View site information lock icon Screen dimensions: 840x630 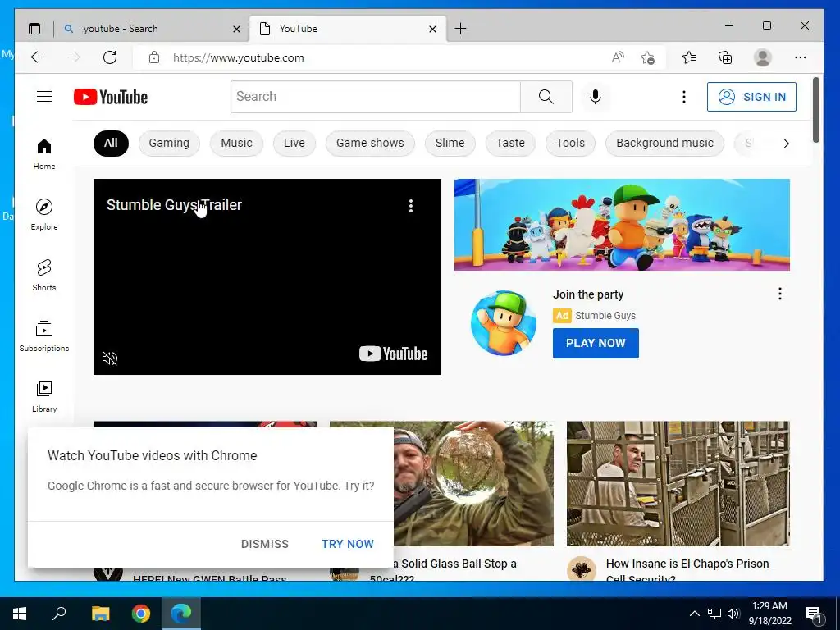tap(154, 57)
